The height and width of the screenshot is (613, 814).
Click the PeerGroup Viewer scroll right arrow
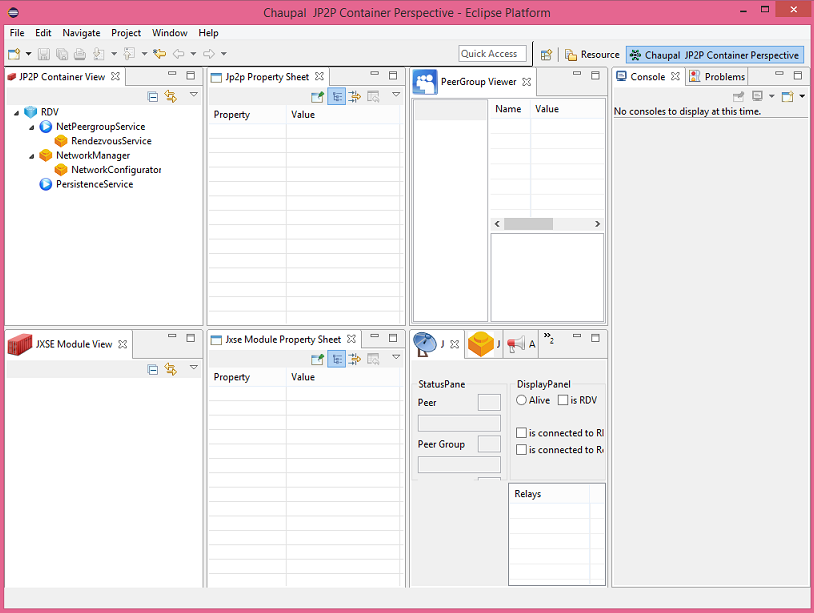click(x=598, y=224)
